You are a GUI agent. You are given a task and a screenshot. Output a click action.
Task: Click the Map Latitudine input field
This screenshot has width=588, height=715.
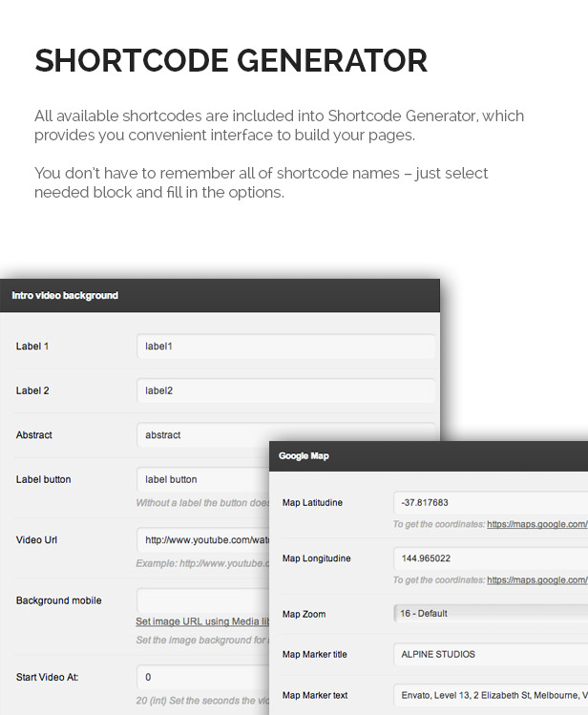[x=491, y=502]
